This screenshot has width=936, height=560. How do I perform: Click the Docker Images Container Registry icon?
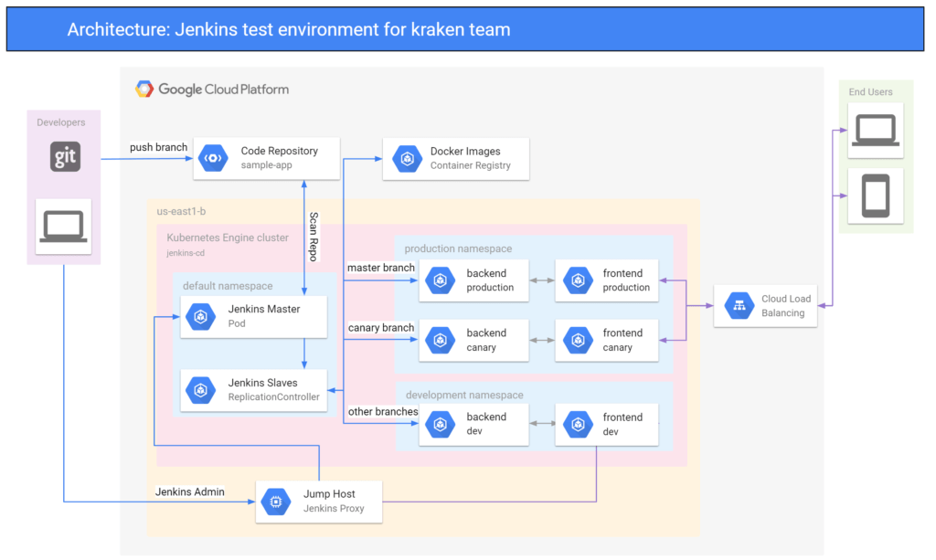pyautogui.click(x=407, y=159)
